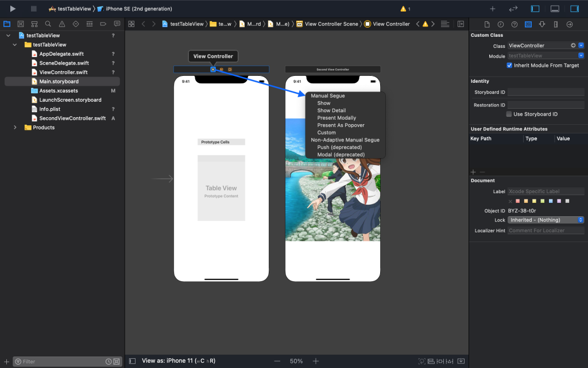Open the Find navigator magnifier
588x368 pixels.
pyautogui.click(x=48, y=24)
